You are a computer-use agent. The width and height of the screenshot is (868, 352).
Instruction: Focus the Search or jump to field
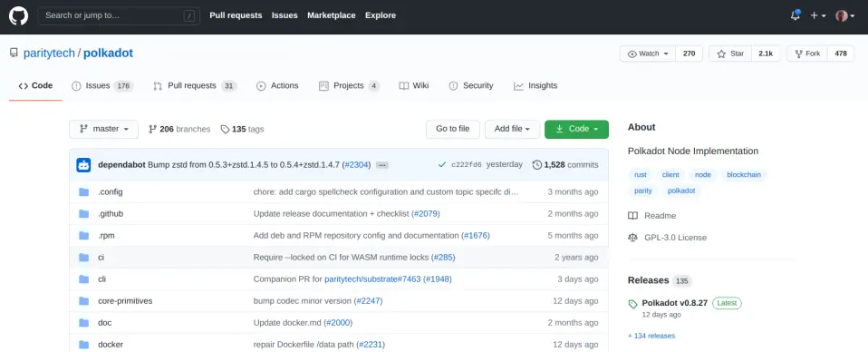click(119, 15)
